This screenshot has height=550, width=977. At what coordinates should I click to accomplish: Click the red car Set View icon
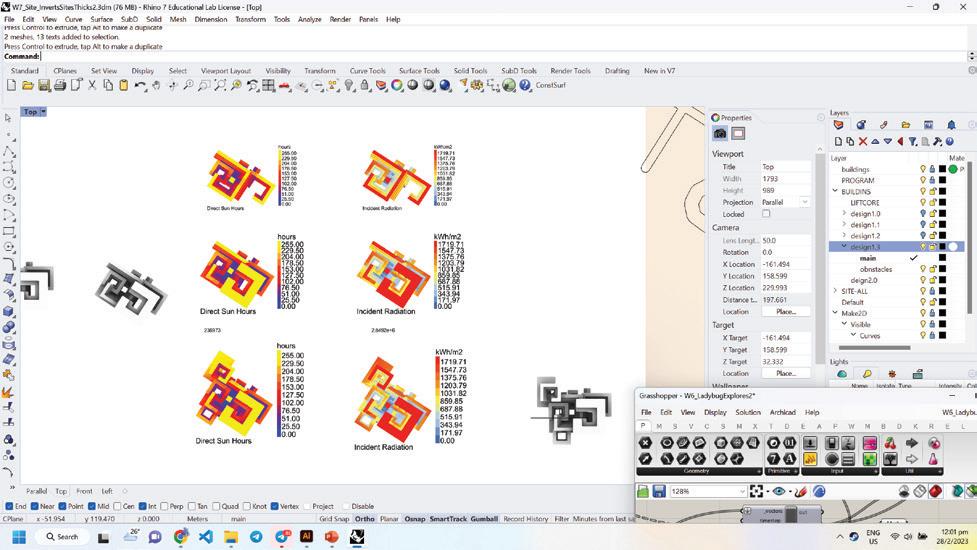(x=285, y=85)
